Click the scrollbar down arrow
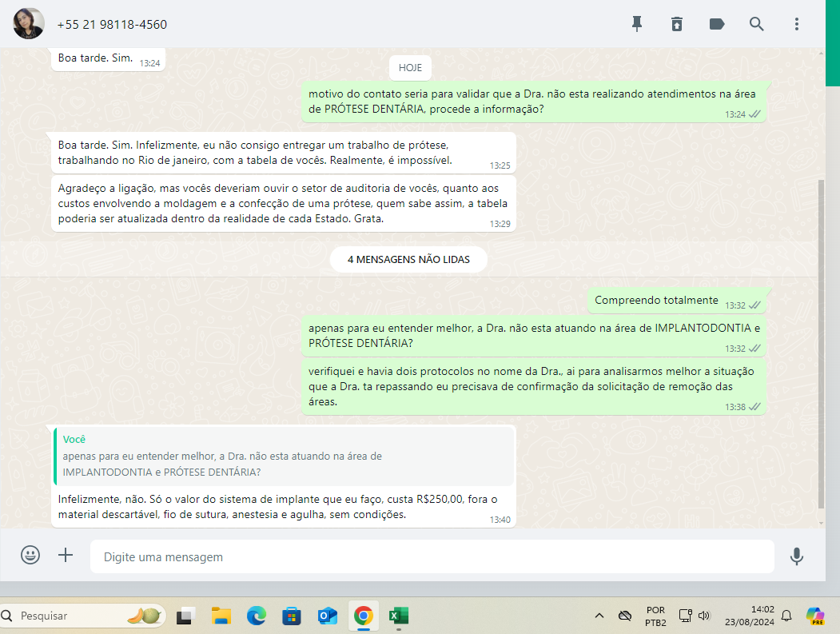 [x=822, y=523]
